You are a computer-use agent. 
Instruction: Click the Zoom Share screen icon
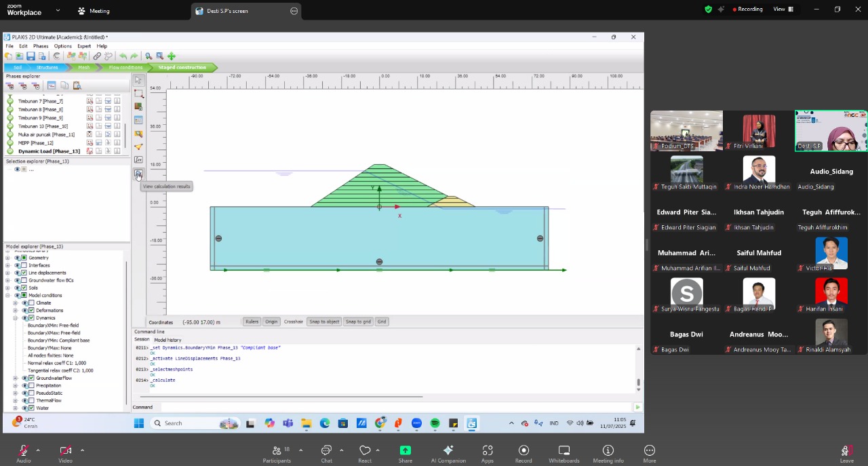[405, 453]
